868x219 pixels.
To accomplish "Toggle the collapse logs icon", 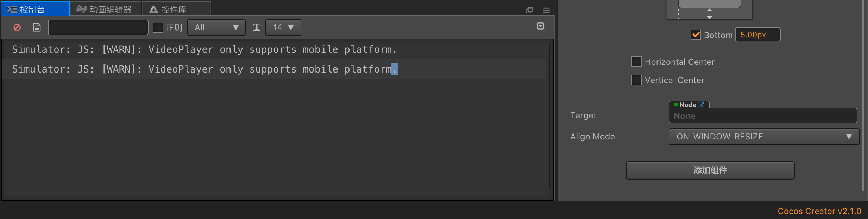I will [x=541, y=26].
